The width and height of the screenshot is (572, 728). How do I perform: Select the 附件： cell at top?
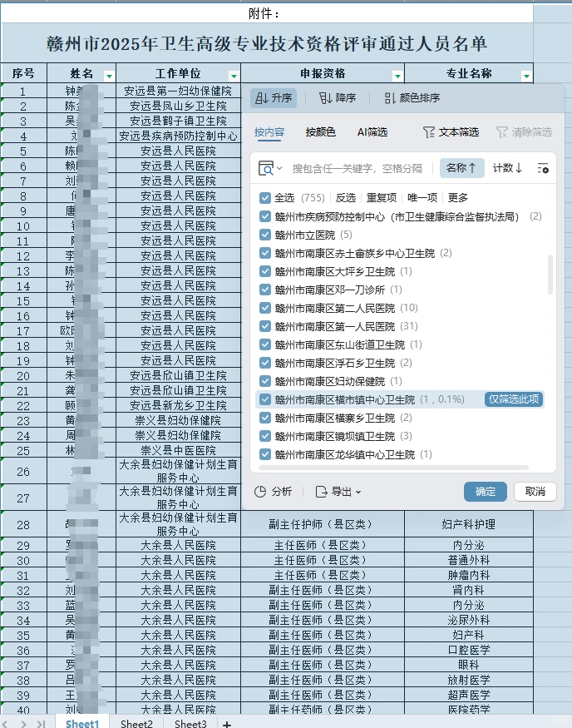point(267,13)
